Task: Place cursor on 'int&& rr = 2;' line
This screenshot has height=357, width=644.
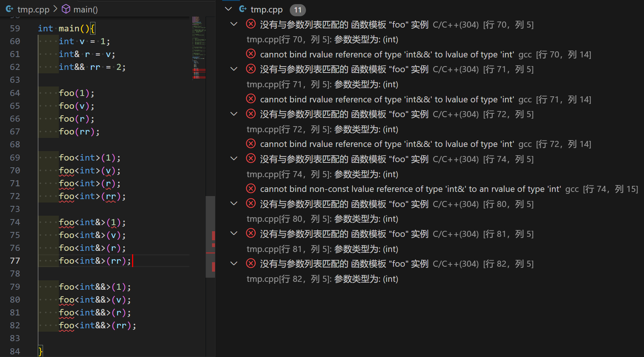Action: point(92,67)
